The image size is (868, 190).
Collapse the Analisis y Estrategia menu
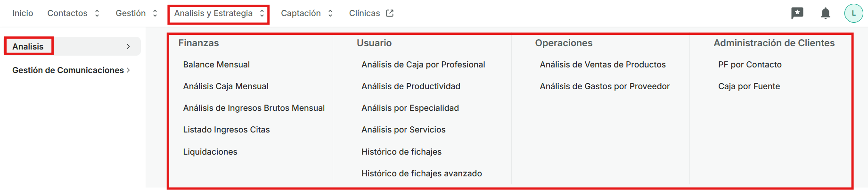click(219, 13)
